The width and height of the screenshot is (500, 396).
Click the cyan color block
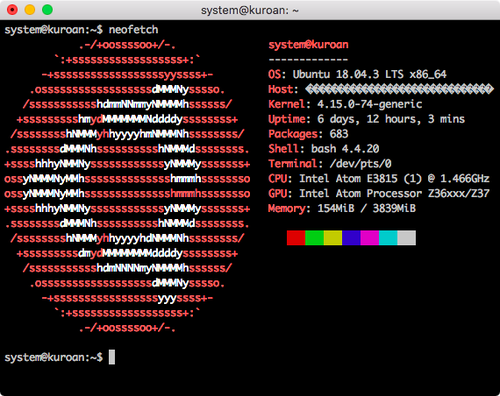click(x=388, y=238)
